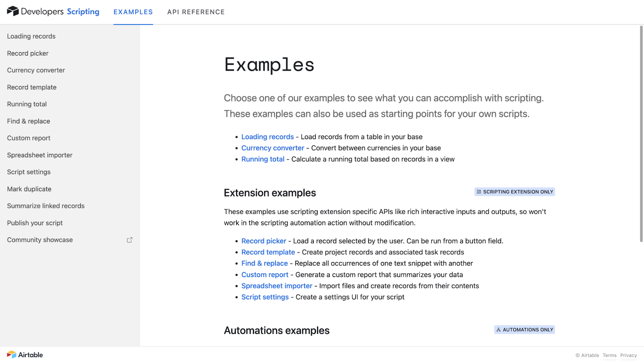Open the Running total example link
The width and height of the screenshot is (644, 364).
point(263,159)
